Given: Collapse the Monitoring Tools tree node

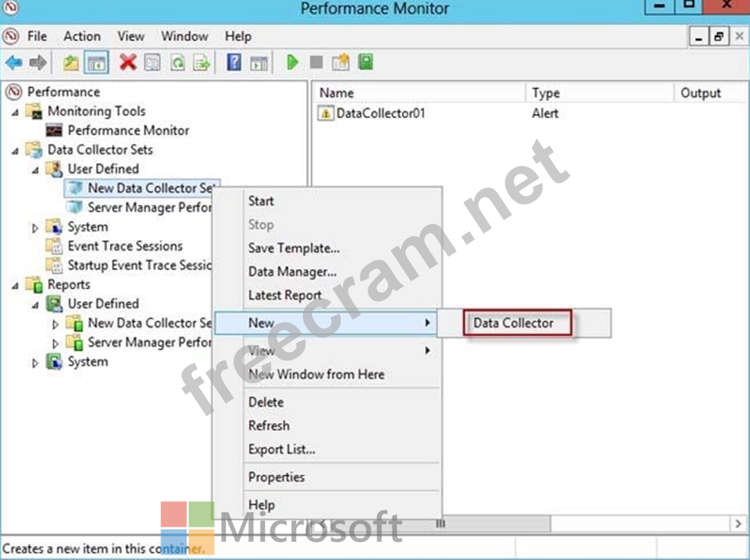Looking at the screenshot, I should click(x=15, y=112).
